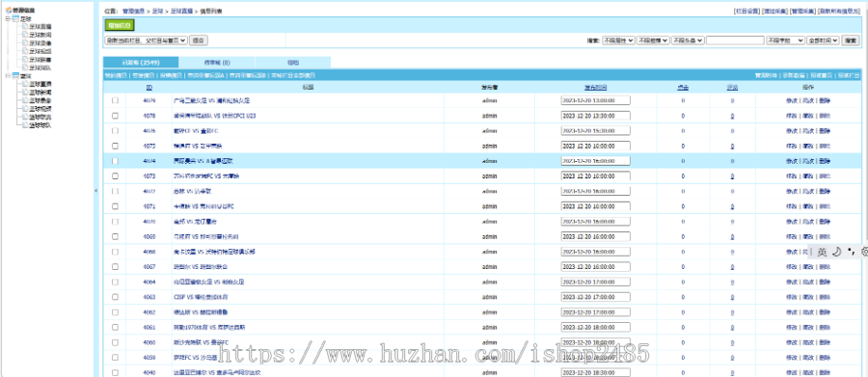Tick the checkbox for row ID 4076

115,131
